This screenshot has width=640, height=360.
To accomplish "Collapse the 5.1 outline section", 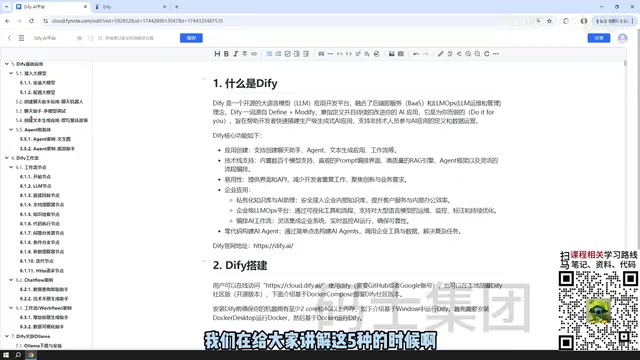I will tap(11, 73).
